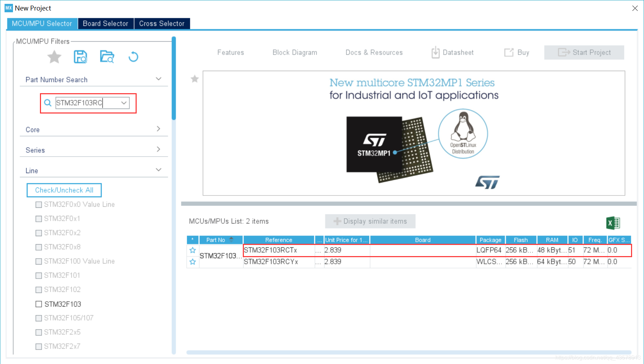
Task: Favorite the STM32F103RCYx row star
Action: tap(193, 262)
